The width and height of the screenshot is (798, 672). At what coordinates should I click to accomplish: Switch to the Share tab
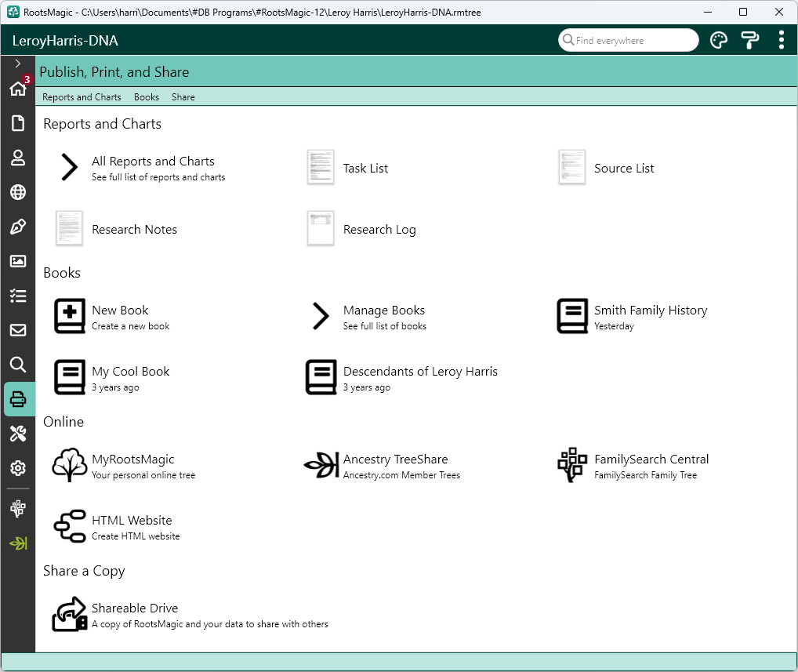(183, 96)
